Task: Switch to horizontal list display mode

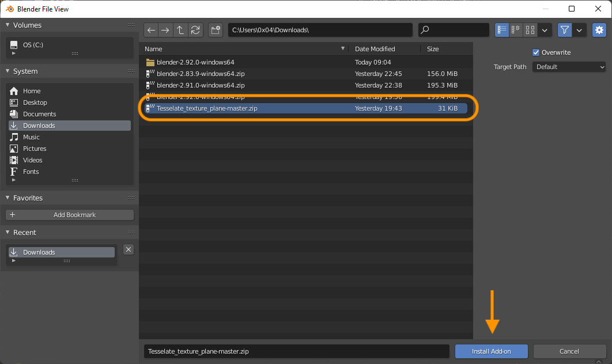Action: (516, 30)
